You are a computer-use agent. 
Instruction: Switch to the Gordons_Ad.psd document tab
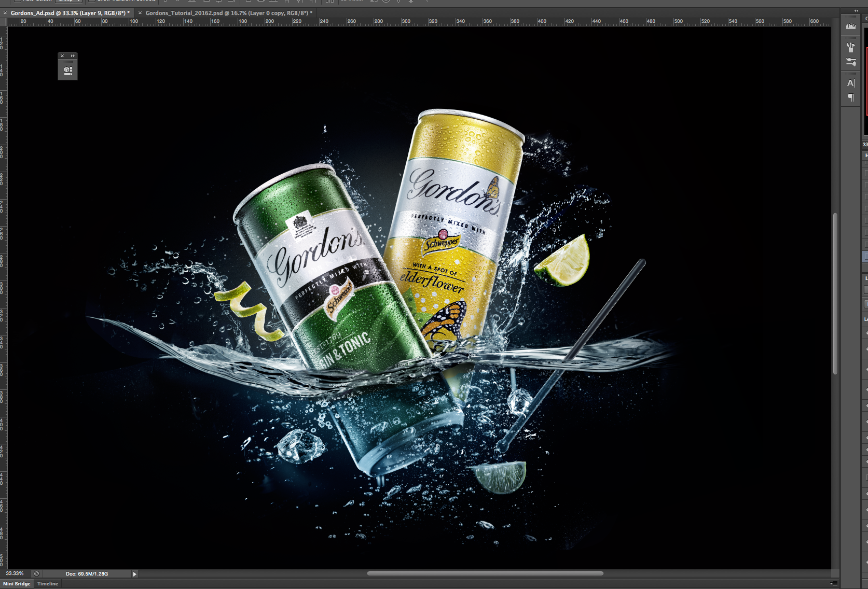(x=70, y=13)
